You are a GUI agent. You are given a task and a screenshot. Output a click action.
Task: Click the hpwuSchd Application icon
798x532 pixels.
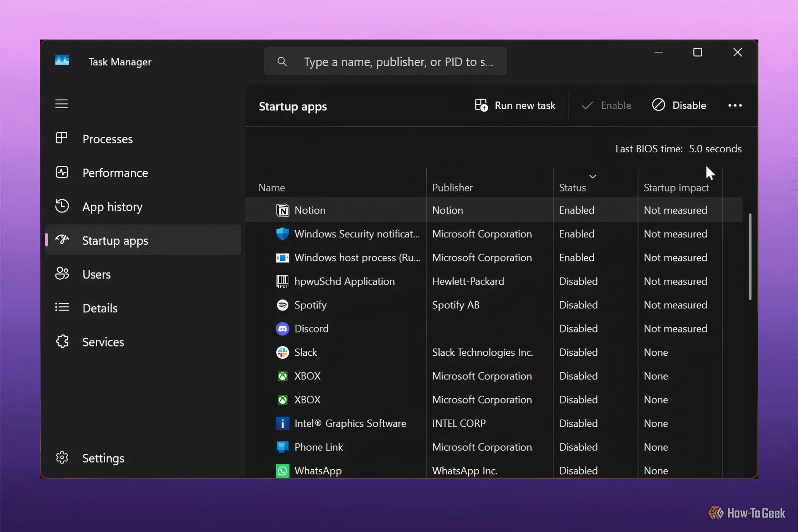click(x=282, y=281)
